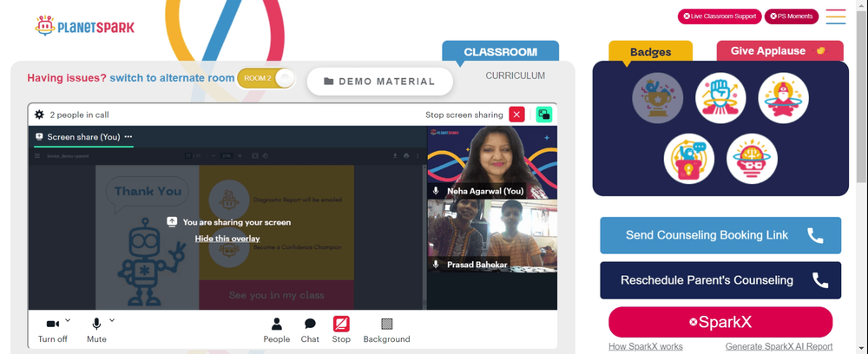
Task: Click Prasad Bahekar video tile
Action: [492, 236]
